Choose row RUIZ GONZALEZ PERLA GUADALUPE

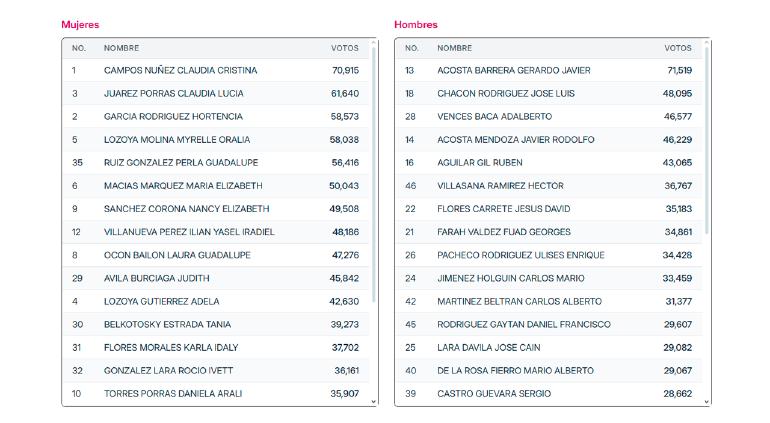216,163
